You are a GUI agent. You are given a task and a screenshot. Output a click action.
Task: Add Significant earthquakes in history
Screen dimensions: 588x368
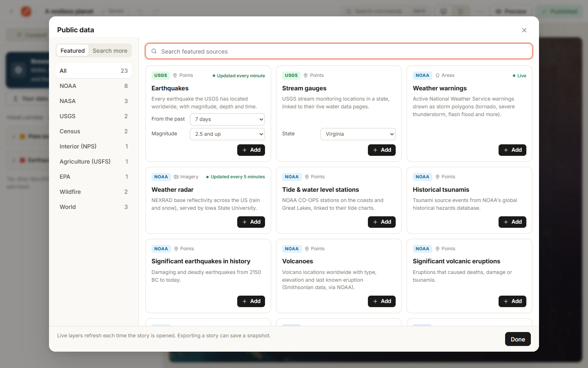251,301
